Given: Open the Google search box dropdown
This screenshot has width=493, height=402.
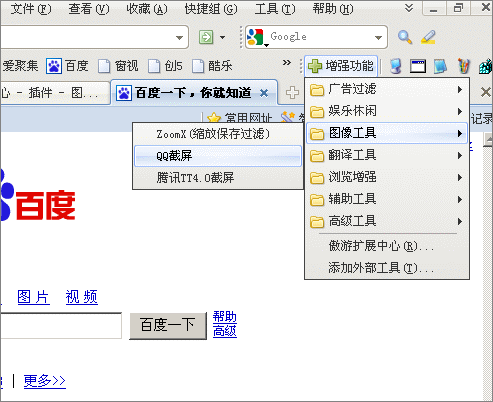Looking at the screenshot, I should click(378, 37).
